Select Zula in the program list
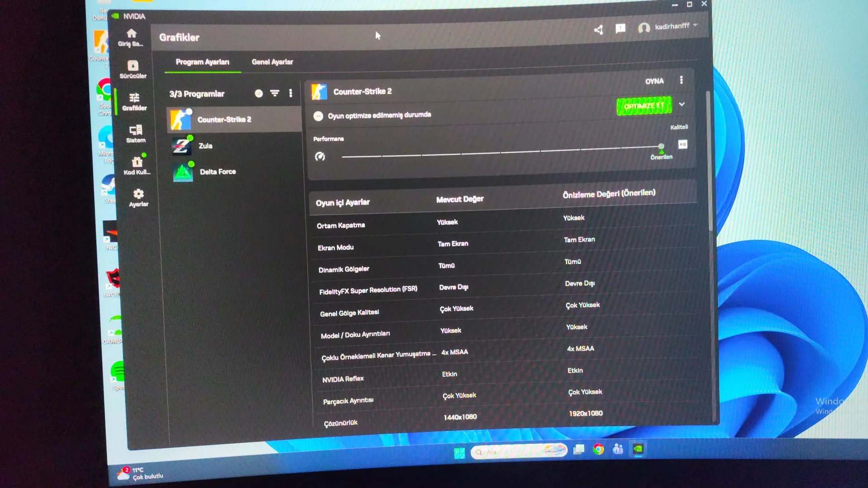Screen dimensions: 868x488 205,146
